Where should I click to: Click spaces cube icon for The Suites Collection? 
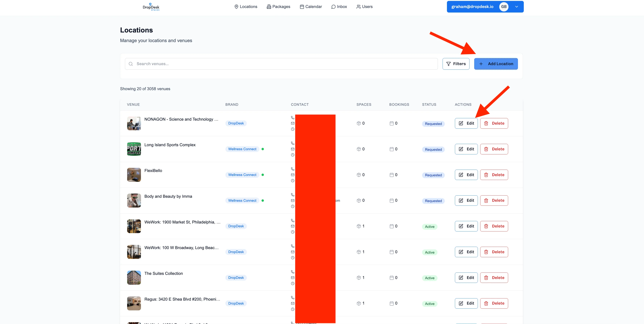point(359,278)
